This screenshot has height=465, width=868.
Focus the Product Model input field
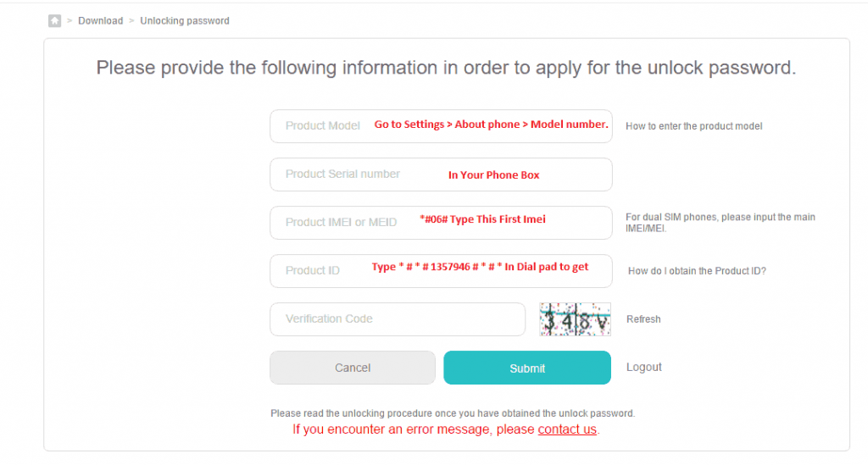point(441,126)
